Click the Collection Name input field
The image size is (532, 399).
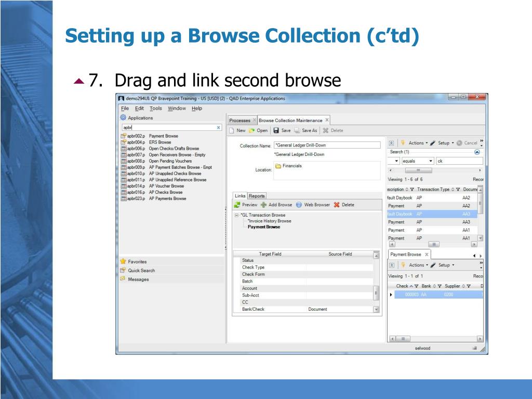(x=327, y=145)
